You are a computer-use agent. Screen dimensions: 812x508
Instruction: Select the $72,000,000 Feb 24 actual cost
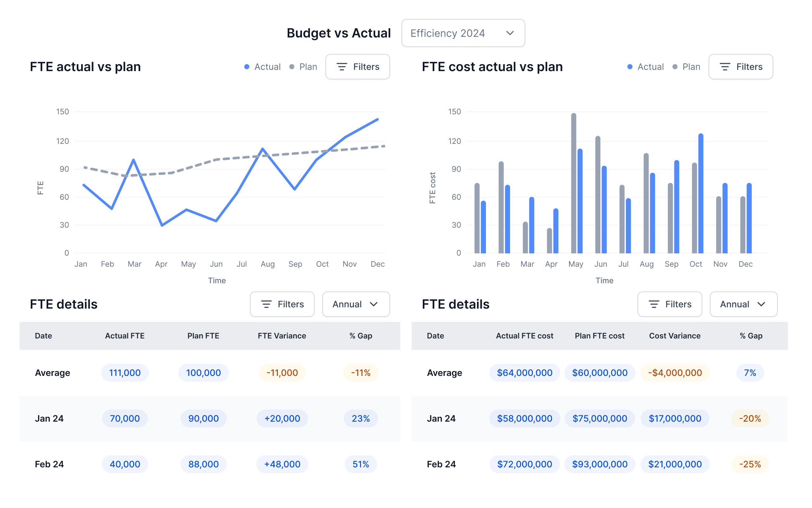tap(524, 464)
